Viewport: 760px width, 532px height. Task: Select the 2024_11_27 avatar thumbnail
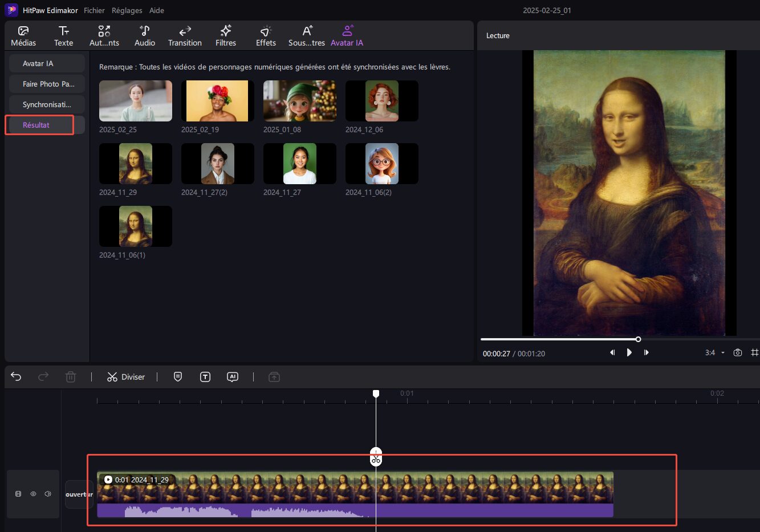click(x=300, y=164)
